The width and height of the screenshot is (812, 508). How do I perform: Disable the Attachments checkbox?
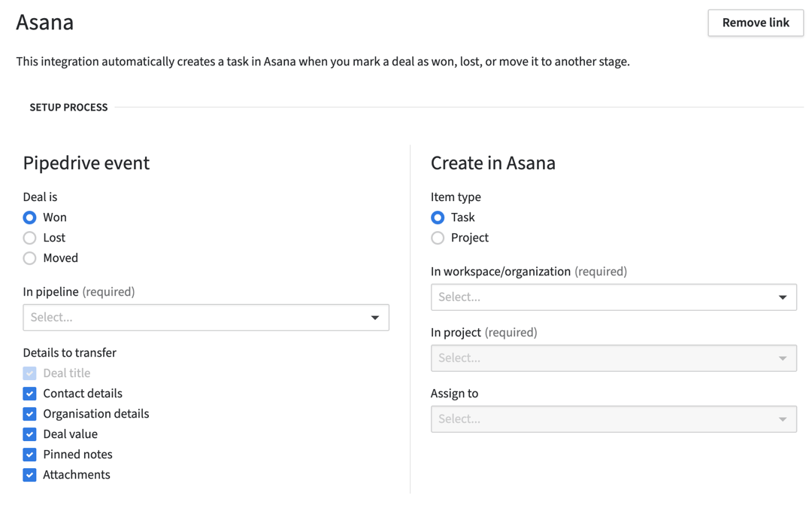(x=29, y=474)
